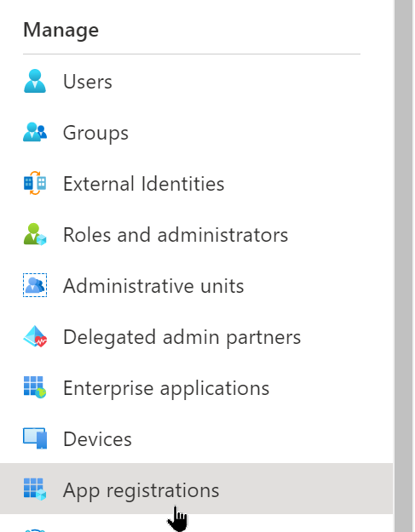This screenshot has width=415, height=532.
Task: Click the sidebar vertical scrollbar
Action: [x=403, y=266]
